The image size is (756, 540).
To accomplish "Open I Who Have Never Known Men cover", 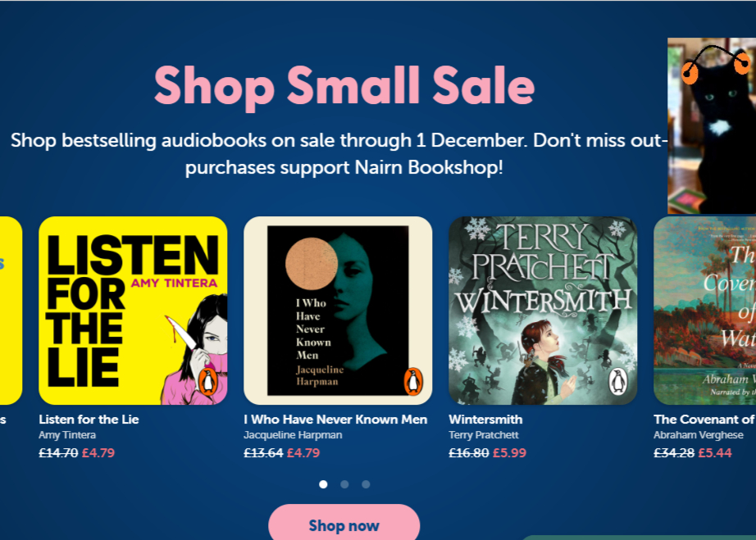I will point(338,310).
